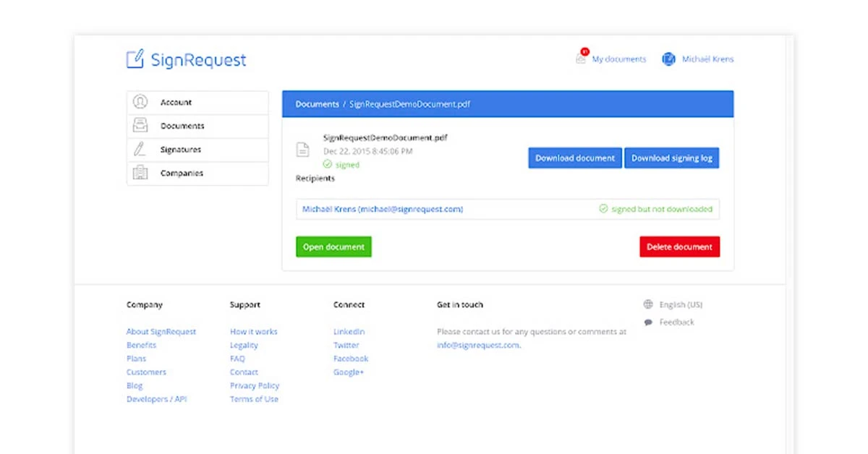Click the green signed status checkmark
This screenshot has height=454, width=868.
328,164
